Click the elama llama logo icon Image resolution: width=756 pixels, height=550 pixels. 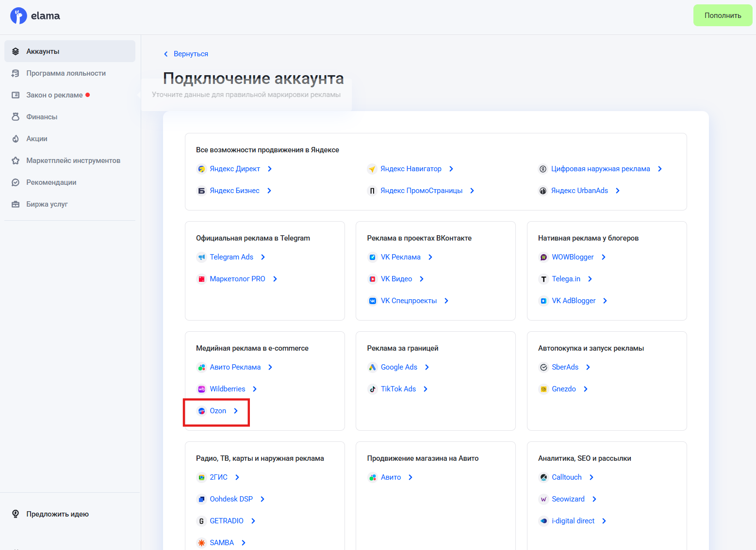(18, 16)
